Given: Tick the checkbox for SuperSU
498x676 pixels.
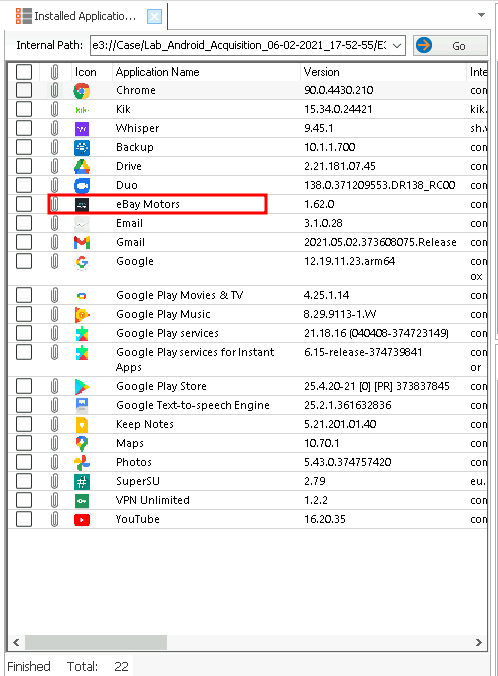Looking at the screenshot, I should pos(24,481).
